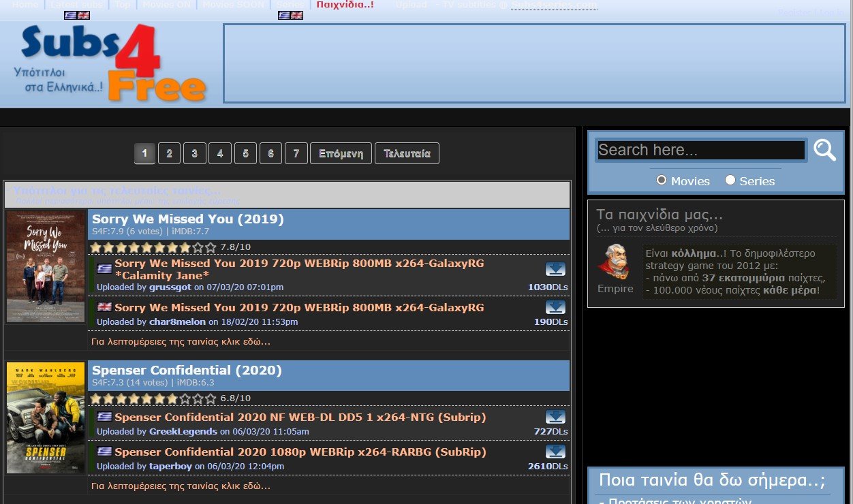Image resolution: width=853 pixels, height=504 pixels.
Task: Click the Greek flag on Spenser NTG entry
Action: (104, 416)
